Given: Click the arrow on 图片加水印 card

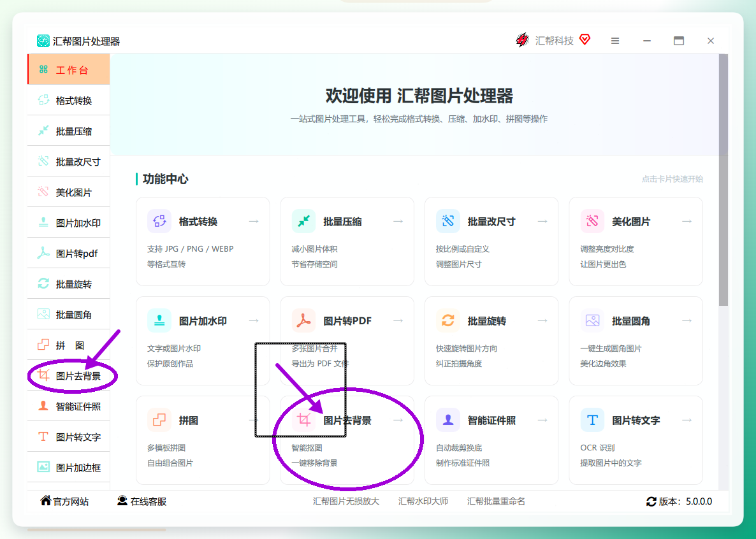Looking at the screenshot, I should click(254, 320).
